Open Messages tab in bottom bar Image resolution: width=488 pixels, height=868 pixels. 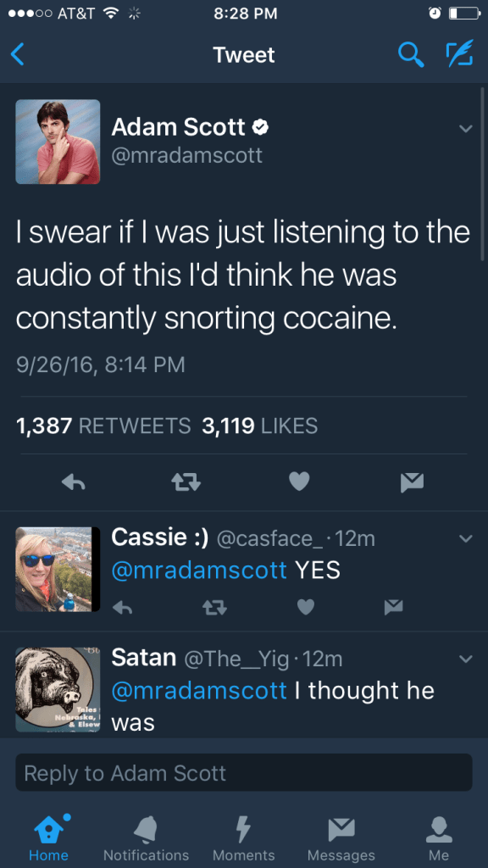tap(341, 838)
